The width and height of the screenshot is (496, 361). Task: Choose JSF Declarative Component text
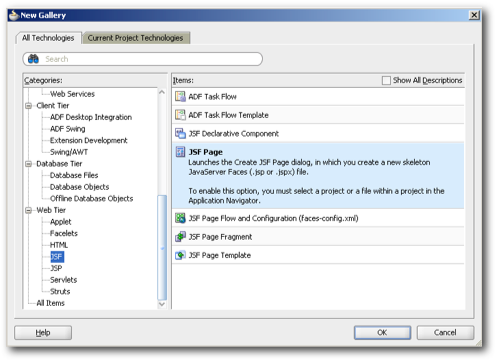[x=233, y=134]
